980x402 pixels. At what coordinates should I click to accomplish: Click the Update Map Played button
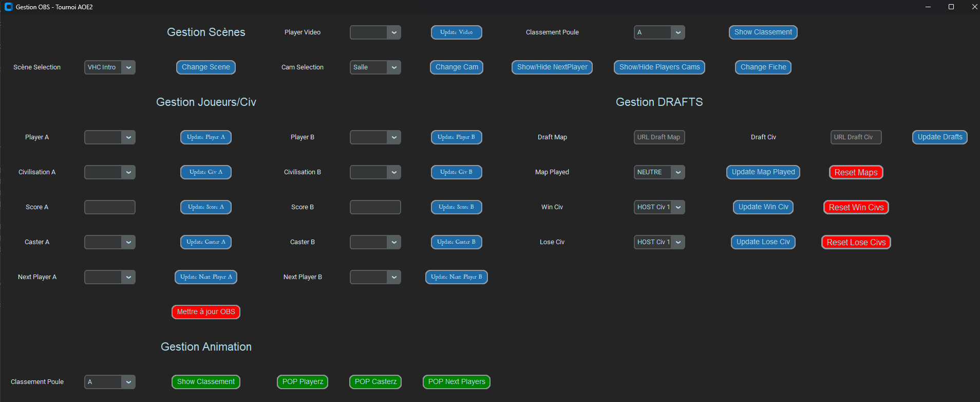point(763,172)
